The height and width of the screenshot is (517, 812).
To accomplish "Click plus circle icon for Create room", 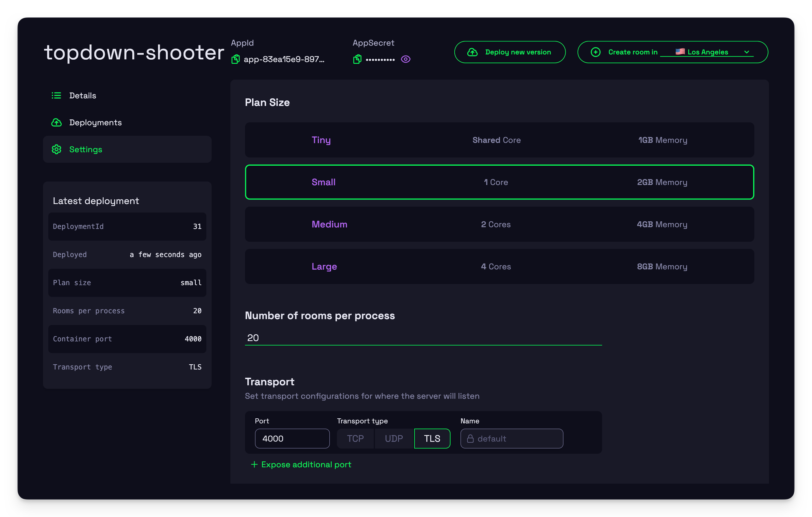I will tap(596, 52).
